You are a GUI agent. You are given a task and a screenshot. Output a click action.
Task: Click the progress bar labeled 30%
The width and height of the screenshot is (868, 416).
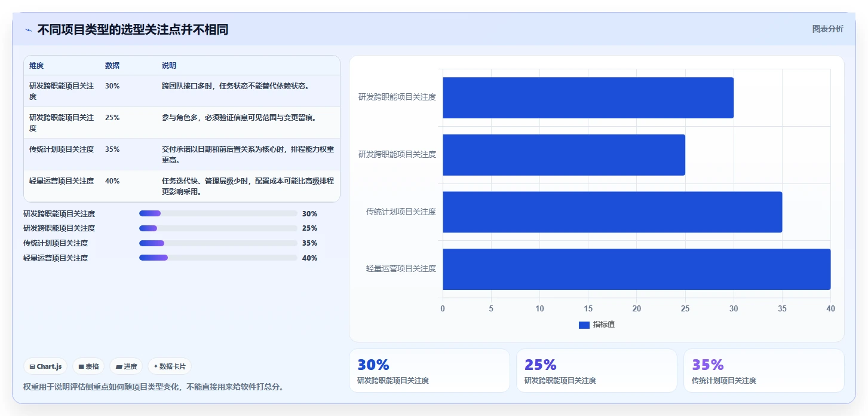[218, 213]
